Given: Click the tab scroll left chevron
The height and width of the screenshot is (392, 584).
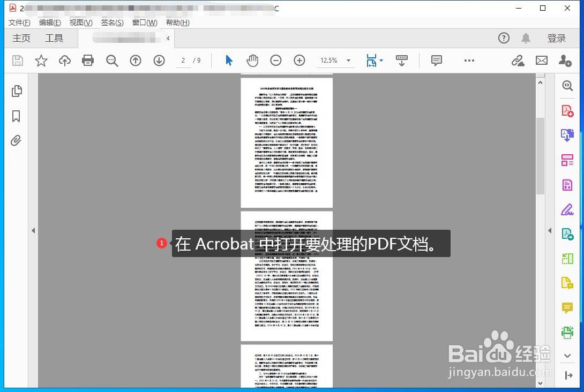Looking at the screenshot, I should point(168,38).
